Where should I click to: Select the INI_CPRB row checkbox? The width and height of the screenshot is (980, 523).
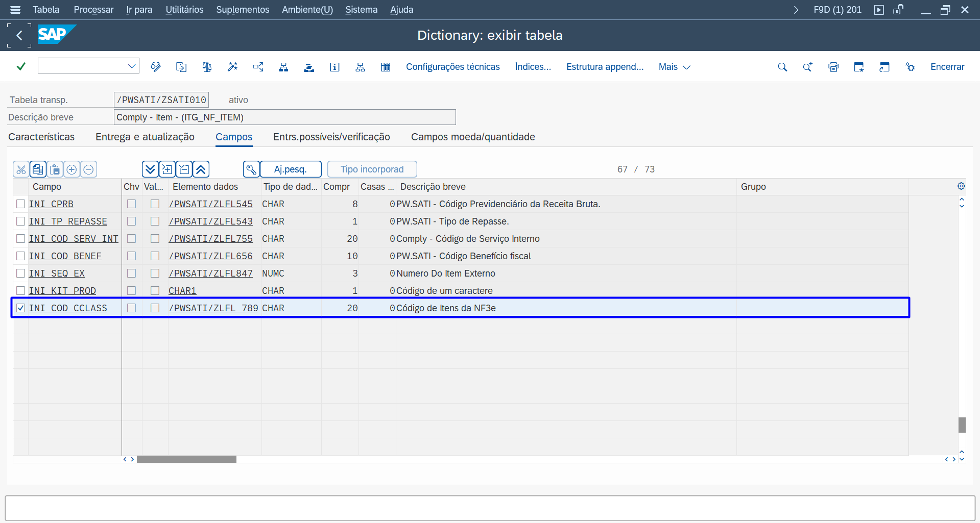point(21,204)
